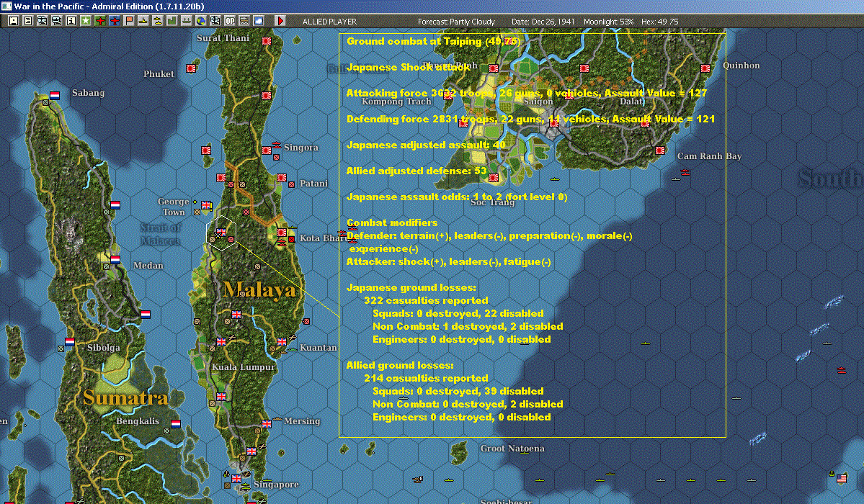The height and width of the screenshot is (504, 864).
Task: Select red ship task force near Cam Ranh Bay
Action: pos(685,172)
